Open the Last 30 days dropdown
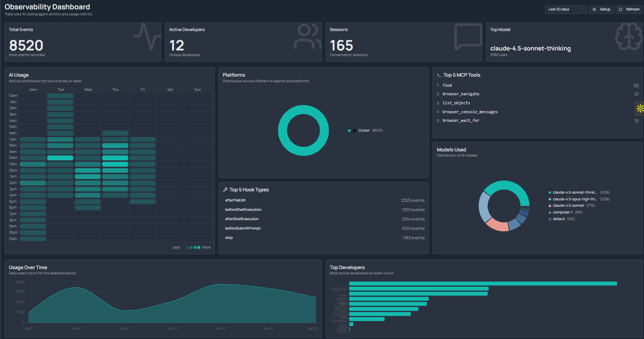 (x=566, y=9)
